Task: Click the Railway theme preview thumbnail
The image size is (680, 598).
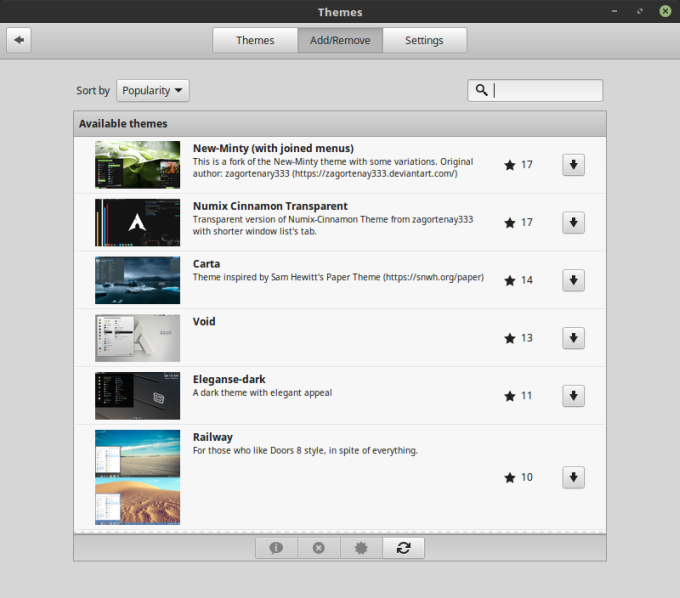Action: tap(138, 477)
